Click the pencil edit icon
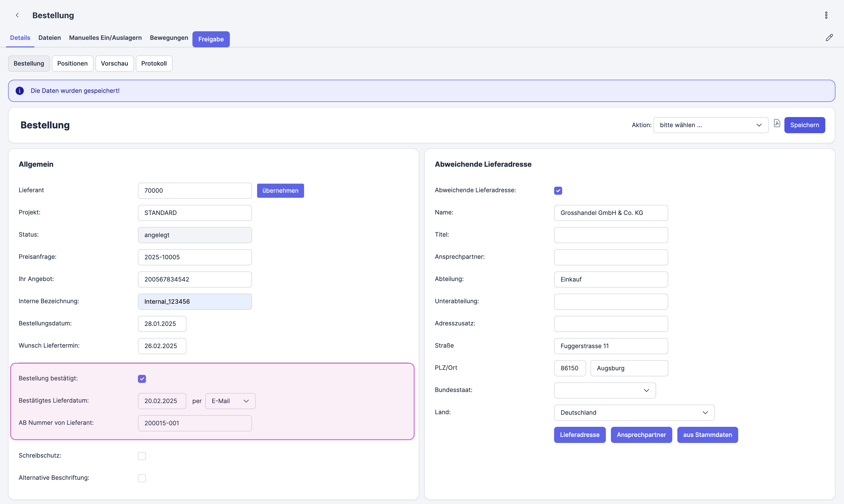844x504 pixels. 829,38
